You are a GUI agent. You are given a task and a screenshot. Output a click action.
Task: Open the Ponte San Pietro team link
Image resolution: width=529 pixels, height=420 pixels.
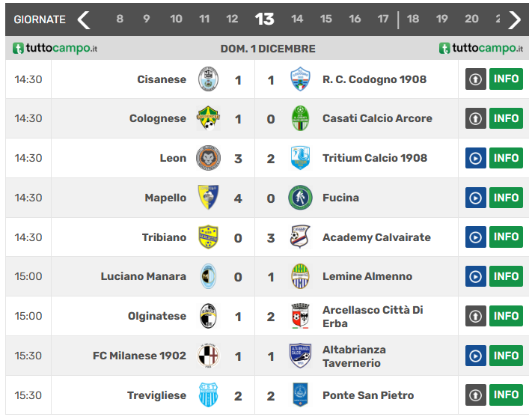[367, 395]
